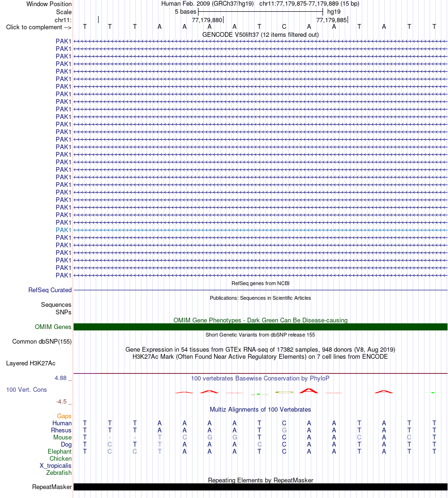
Task: Click the RefSeq Curated intron line
Action: point(260,290)
